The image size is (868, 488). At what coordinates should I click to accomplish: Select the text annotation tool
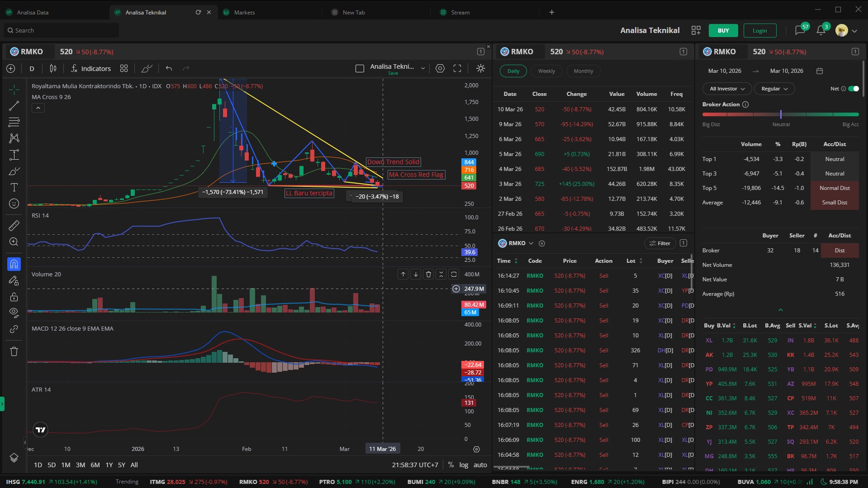tap(14, 187)
